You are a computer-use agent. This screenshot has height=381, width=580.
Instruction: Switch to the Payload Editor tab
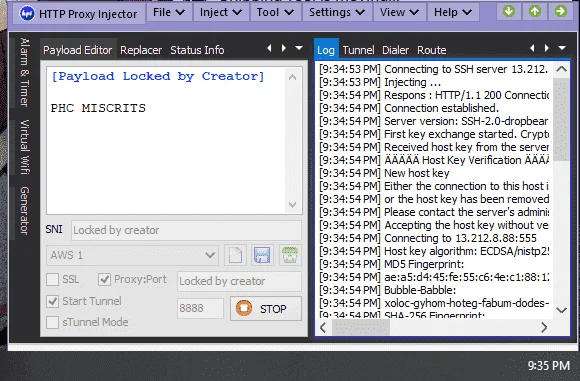point(78,50)
